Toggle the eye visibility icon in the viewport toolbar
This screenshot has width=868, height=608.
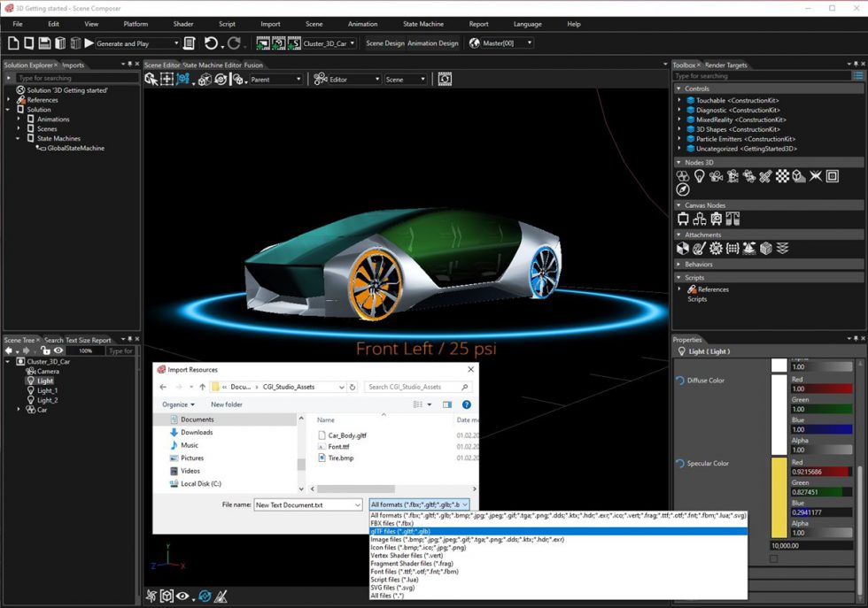pyautogui.click(x=182, y=596)
